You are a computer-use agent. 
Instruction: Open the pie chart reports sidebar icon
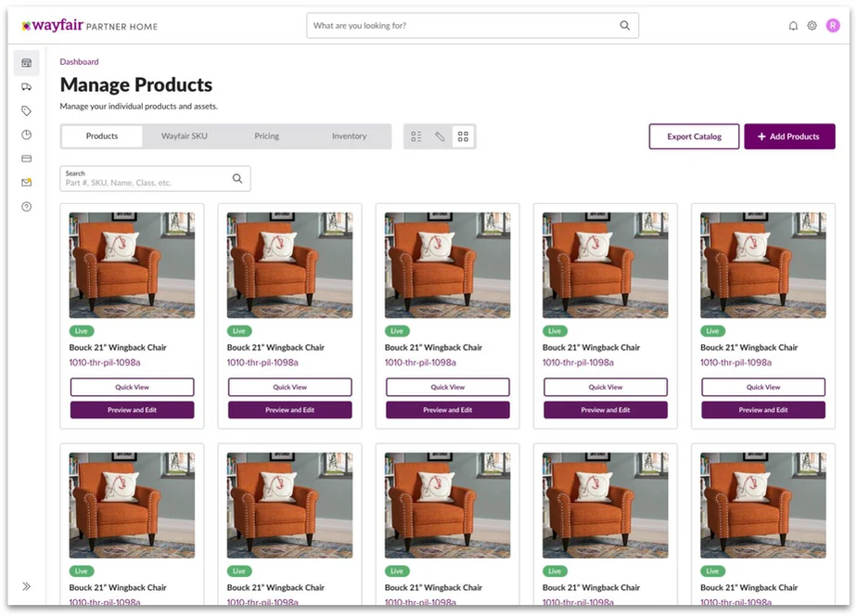[26, 135]
